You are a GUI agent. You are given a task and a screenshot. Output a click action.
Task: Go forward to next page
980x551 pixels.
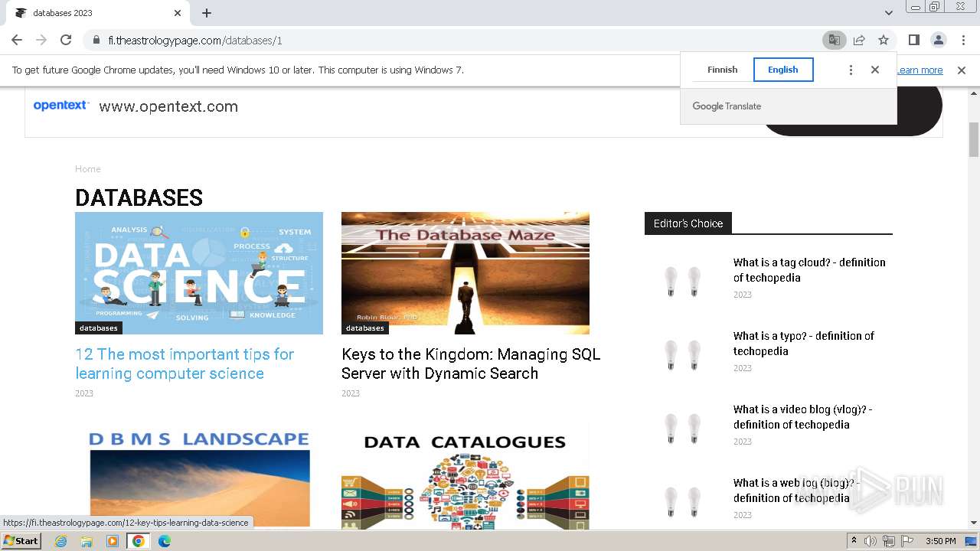click(x=41, y=40)
